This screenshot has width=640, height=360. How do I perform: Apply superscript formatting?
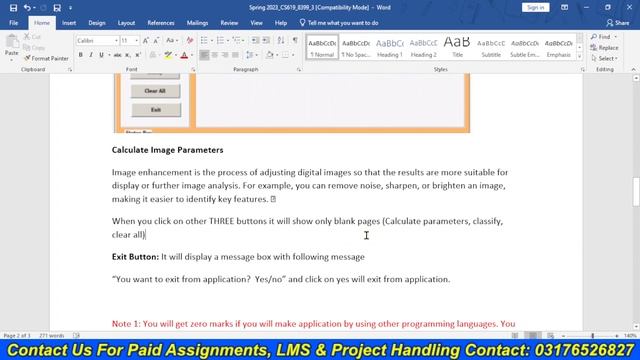pyautogui.click(x=138, y=55)
